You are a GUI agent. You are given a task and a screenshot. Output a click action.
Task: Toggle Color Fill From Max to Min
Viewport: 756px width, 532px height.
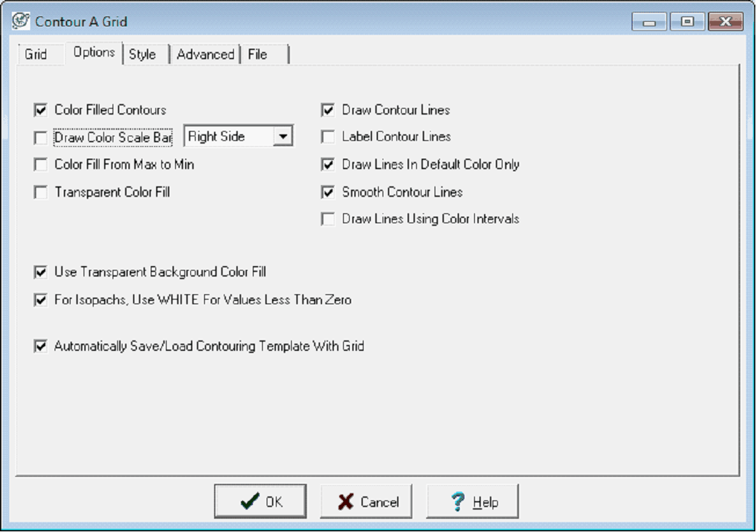pos(41,165)
